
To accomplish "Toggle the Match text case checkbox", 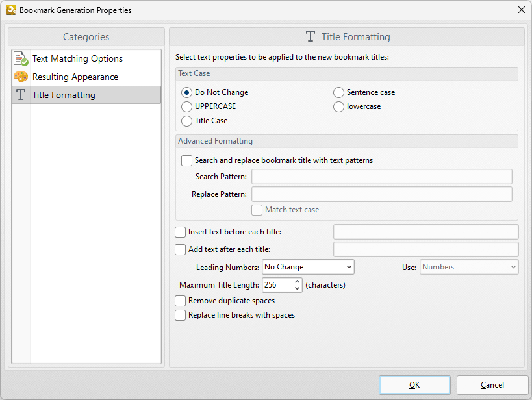I will (257, 210).
